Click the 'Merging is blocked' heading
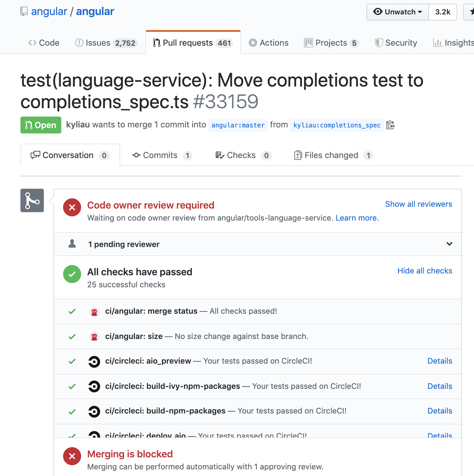 pyautogui.click(x=130, y=454)
